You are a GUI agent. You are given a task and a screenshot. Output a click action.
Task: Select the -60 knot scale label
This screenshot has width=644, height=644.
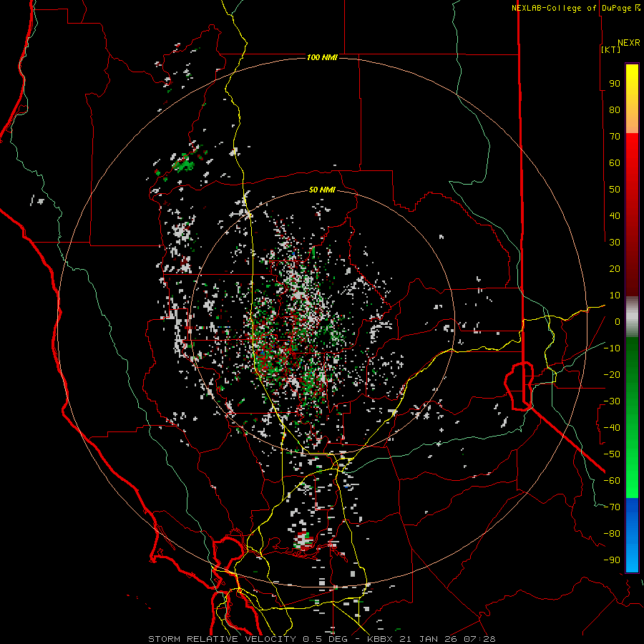612,481
